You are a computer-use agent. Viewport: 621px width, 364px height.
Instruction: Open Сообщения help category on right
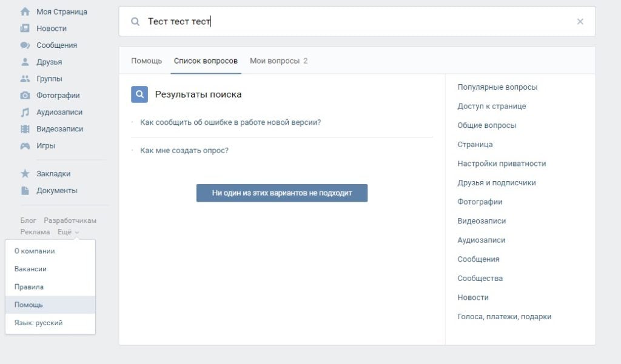(x=478, y=259)
